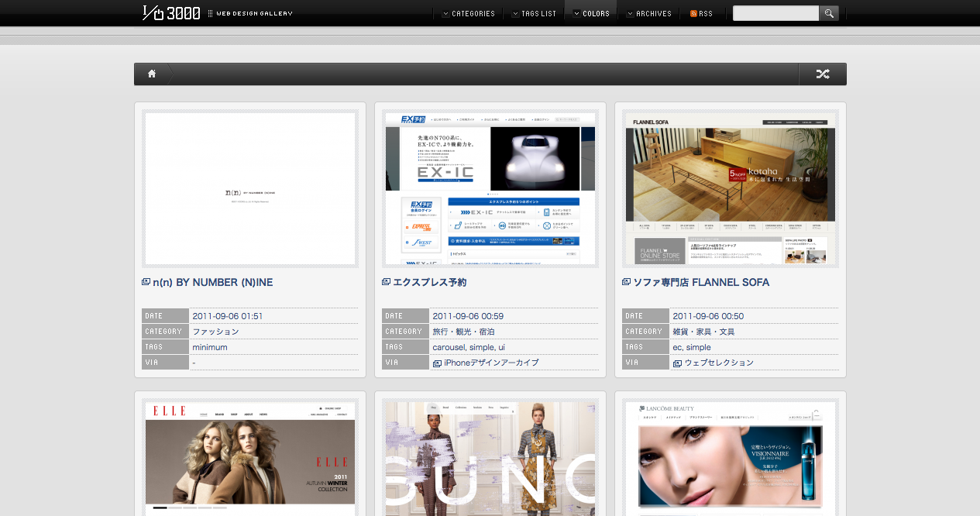Viewport: 980px width, 516px height.
Task: Click external link icon beside FLANNEL SOFA title
Action: coord(626,282)
